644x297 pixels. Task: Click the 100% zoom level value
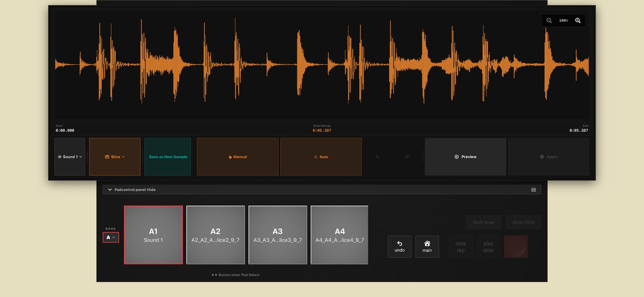point(563,21)
